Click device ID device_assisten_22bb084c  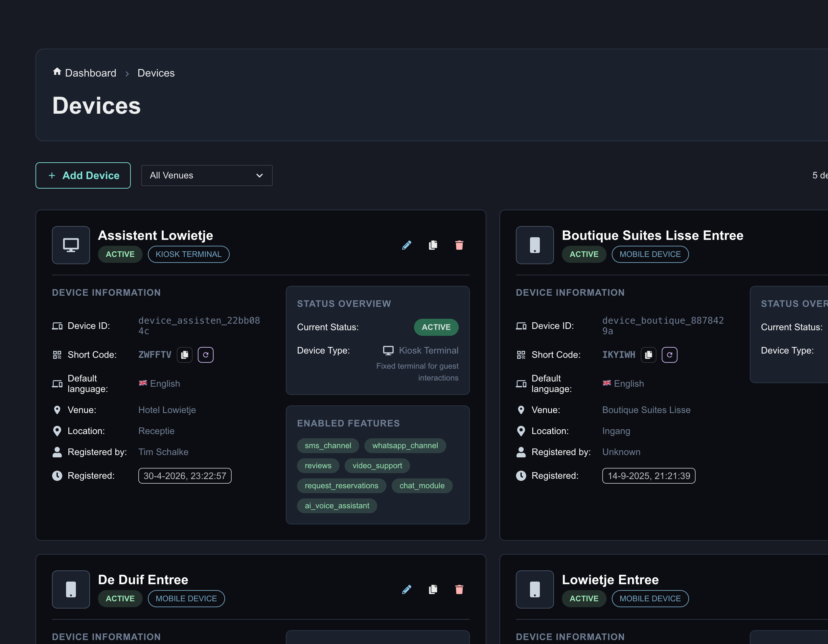point(199,326)
